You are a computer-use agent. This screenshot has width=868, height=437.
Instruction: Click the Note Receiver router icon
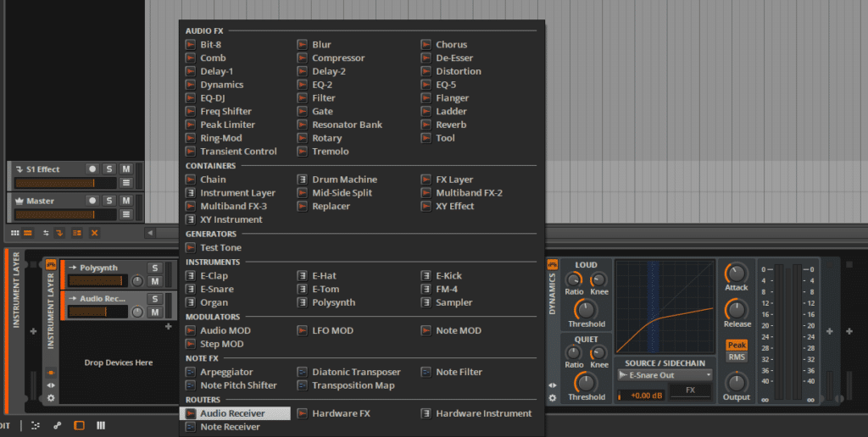click(x=191, y=427)
